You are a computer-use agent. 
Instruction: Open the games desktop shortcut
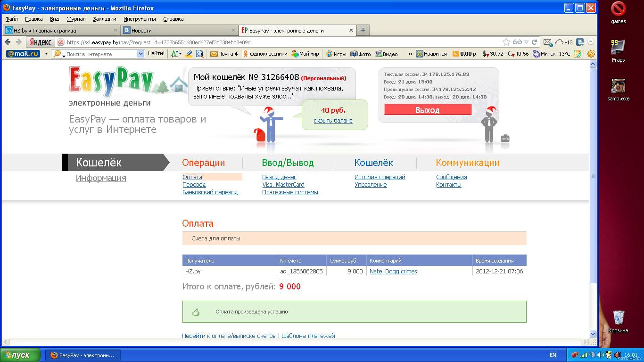click(618, 13)
